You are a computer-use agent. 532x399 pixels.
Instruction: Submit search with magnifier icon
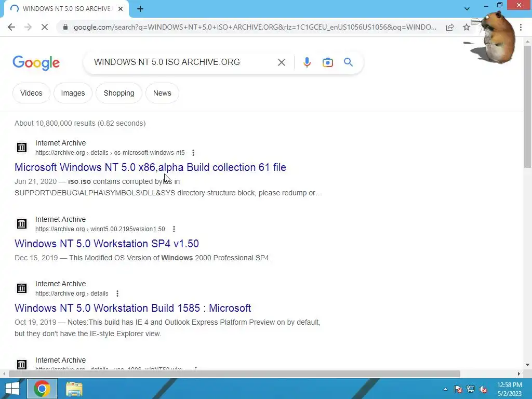pyautogui.click(x=348, y=62)
